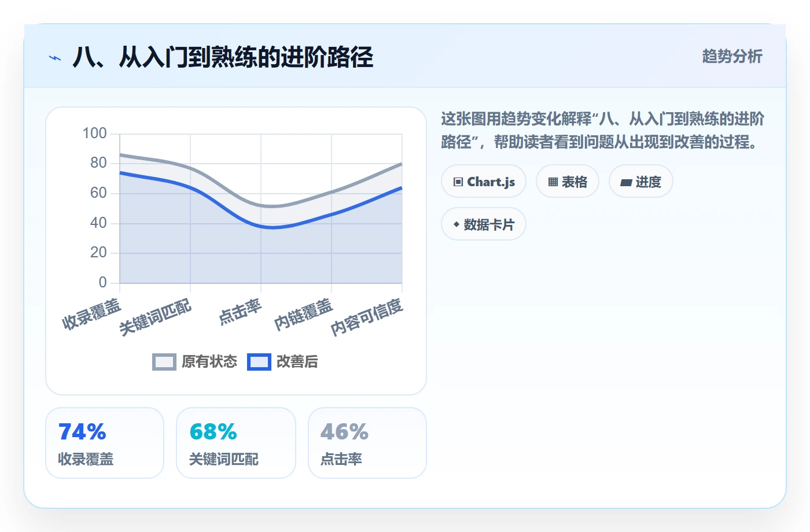This screenshot has width=810, height=532.
Task: Click the title 八、从入门到熟练的进阶路径
Action: (223, 57)
